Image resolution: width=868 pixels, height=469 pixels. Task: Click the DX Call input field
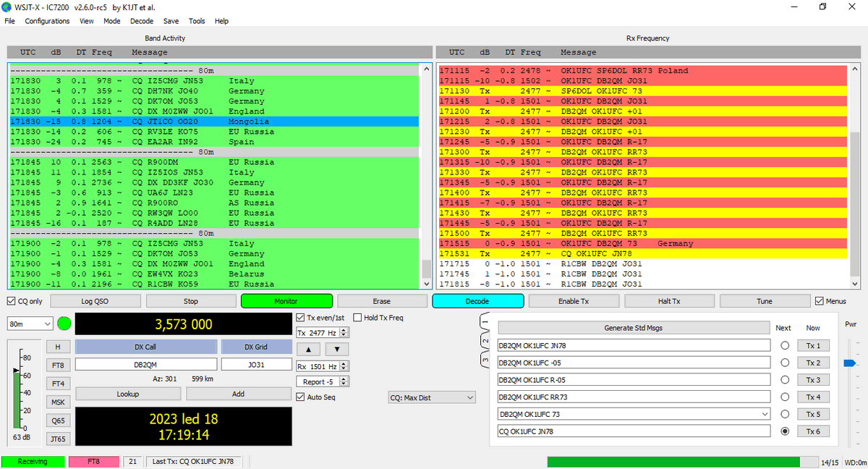146,365
